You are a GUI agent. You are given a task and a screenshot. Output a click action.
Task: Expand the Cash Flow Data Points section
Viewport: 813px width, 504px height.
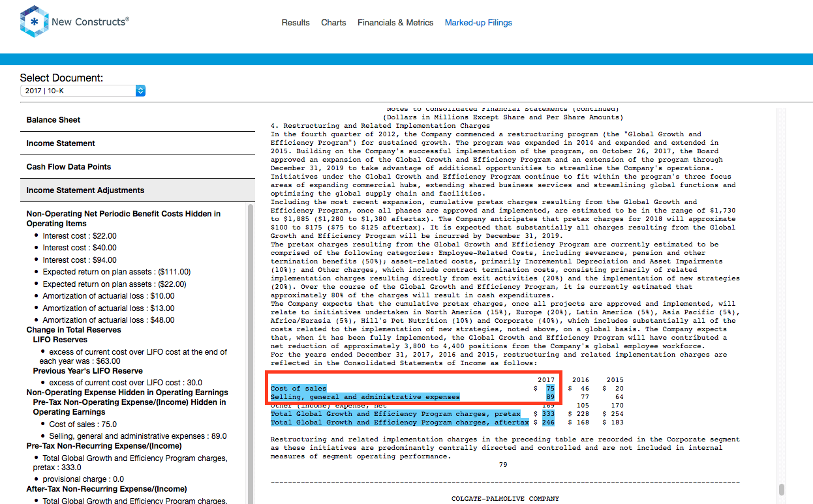pyautogui.click(x=137, y=167)
